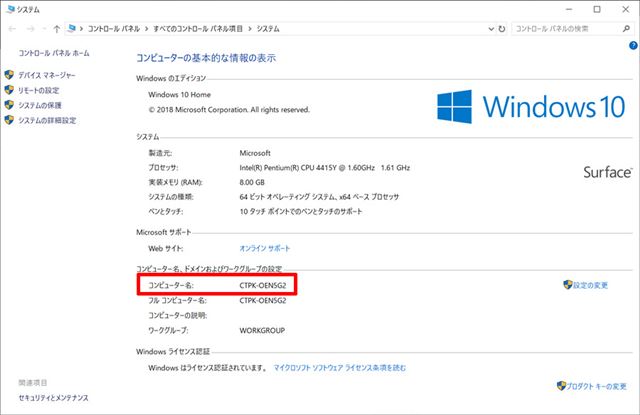
Task: Click shield icon beside デバイス マネージャー
Action: point(9,75)
